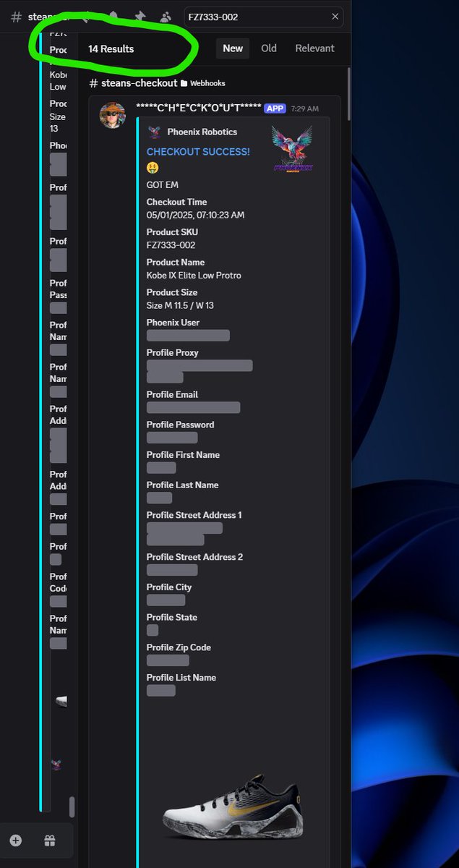Image resolution: width=459 pixels, height=868 pixels.
Task: Click the search box containing FZ7333-002
Action: 263,17
